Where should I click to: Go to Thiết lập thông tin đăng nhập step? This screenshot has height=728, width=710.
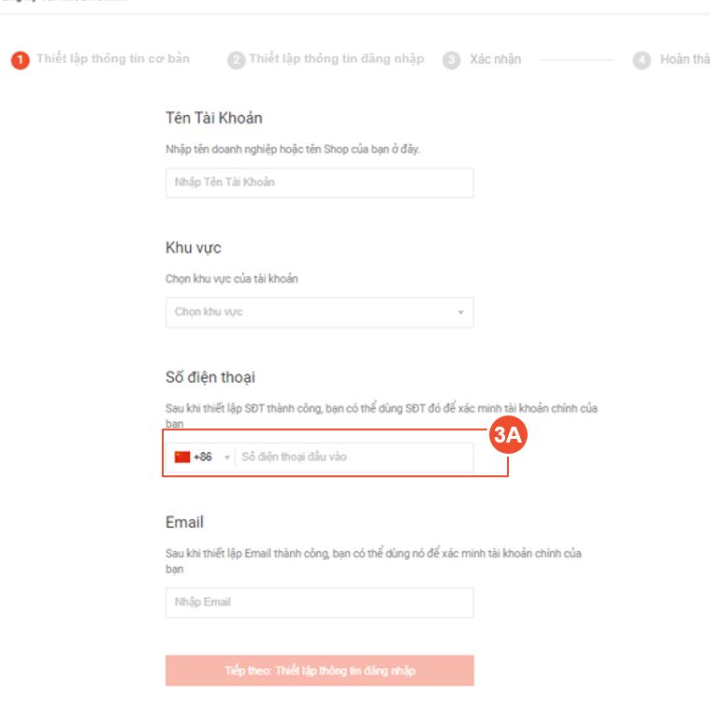click(x=337, y=59)
